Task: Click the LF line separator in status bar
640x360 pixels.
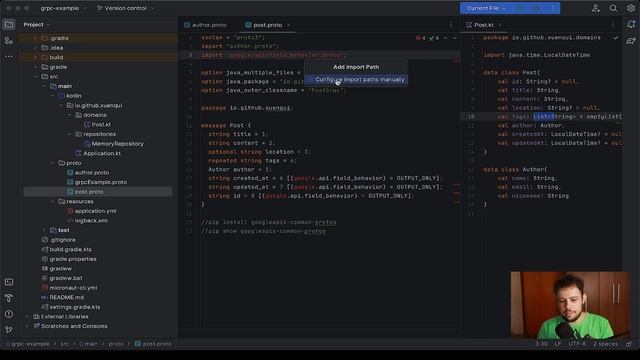Action: click(558, 344)
